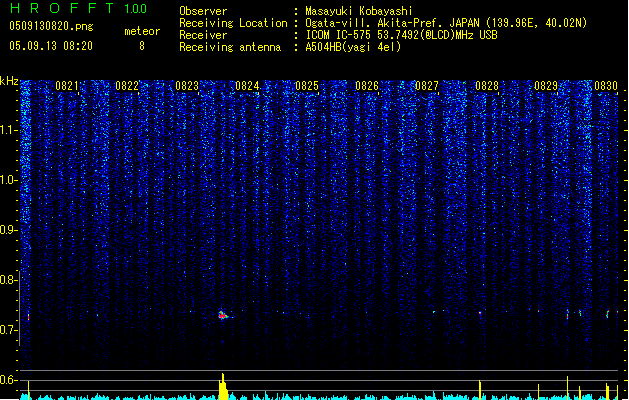Select the Ogata-vill. Akita-Pref. JAPAN location text
The width and height of the screenshot is (629, 400).
coord(446,23)
